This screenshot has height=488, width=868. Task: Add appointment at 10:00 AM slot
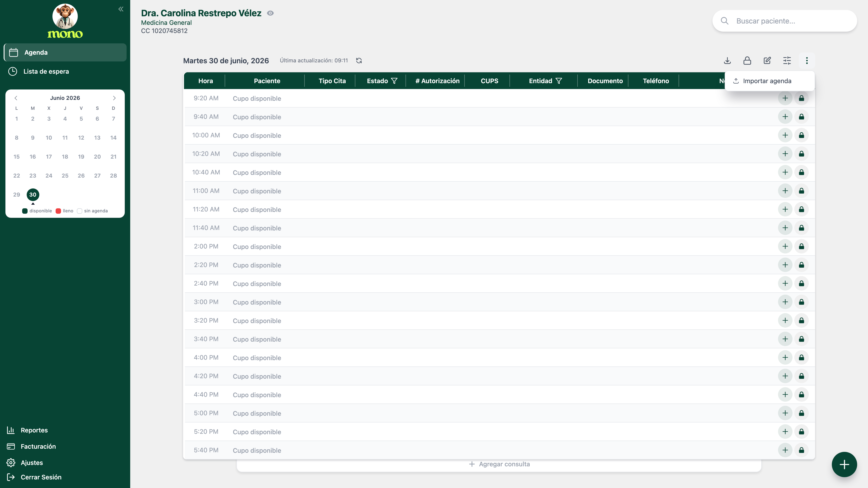(x=785, y=135)
